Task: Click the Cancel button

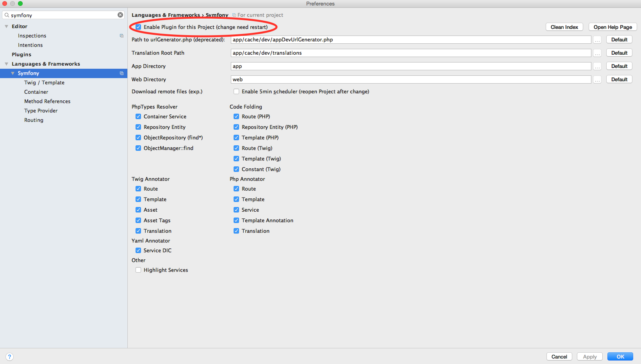Action: [x=559, y=357]
